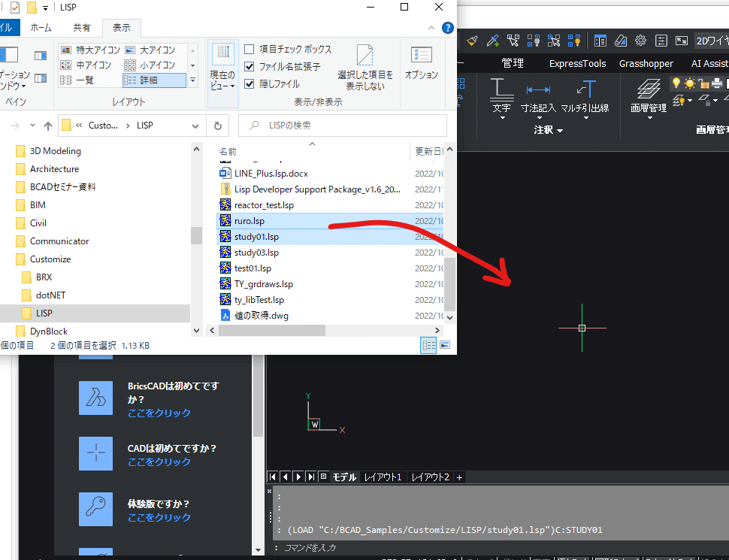Select the マルチ引出線 multileader tool

pyautogui.click(x=585, y=96)
